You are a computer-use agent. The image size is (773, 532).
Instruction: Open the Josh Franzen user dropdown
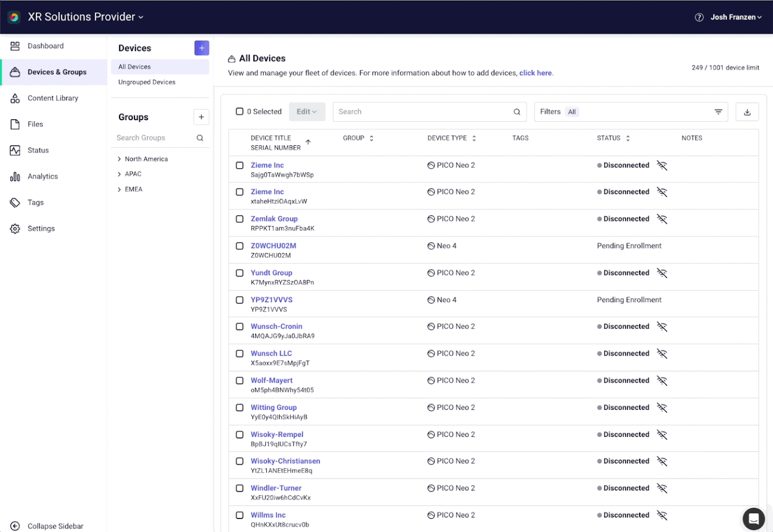pos(736,17)
